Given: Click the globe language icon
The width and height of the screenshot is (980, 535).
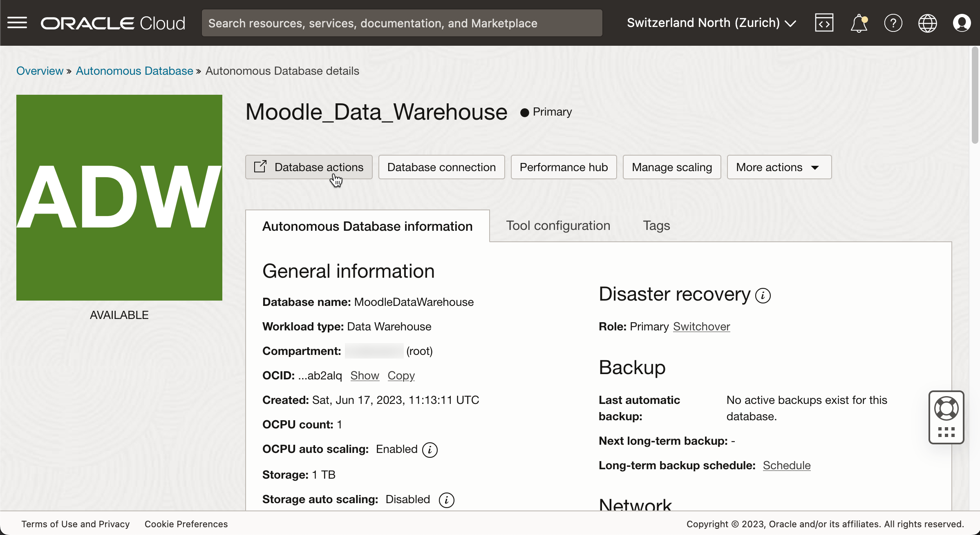Looking at the screenshot, I should (927, 23).
